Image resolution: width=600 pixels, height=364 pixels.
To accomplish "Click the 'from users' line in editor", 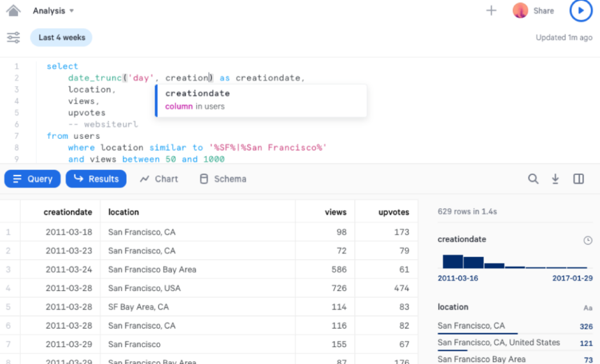I will click(73, 136).
